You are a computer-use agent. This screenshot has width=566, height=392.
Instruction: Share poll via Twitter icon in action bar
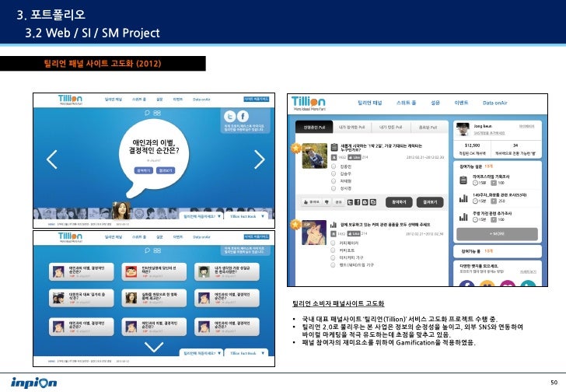pos(350,202)
